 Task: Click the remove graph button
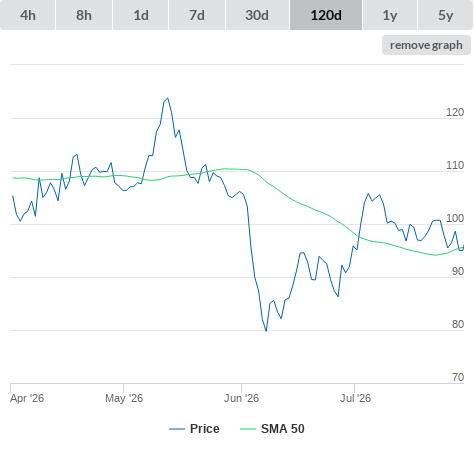(426, 45)
